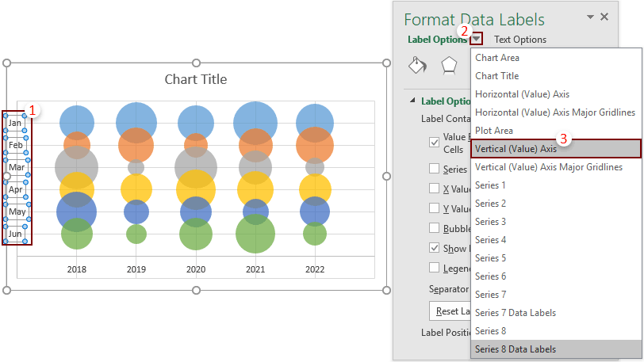This screenshot has width=644, height=362.
Task: Choose Horizontal (Value) Axis entry
Action: click(x=556, y=94)
